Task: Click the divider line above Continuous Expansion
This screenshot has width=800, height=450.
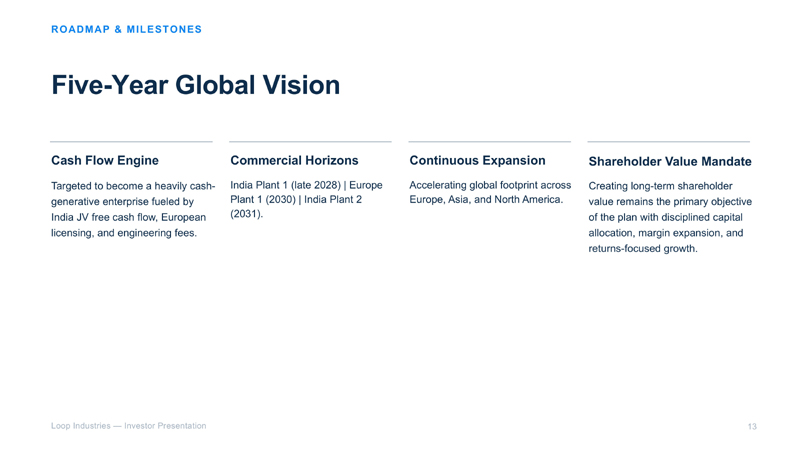Action: point(490,141)
